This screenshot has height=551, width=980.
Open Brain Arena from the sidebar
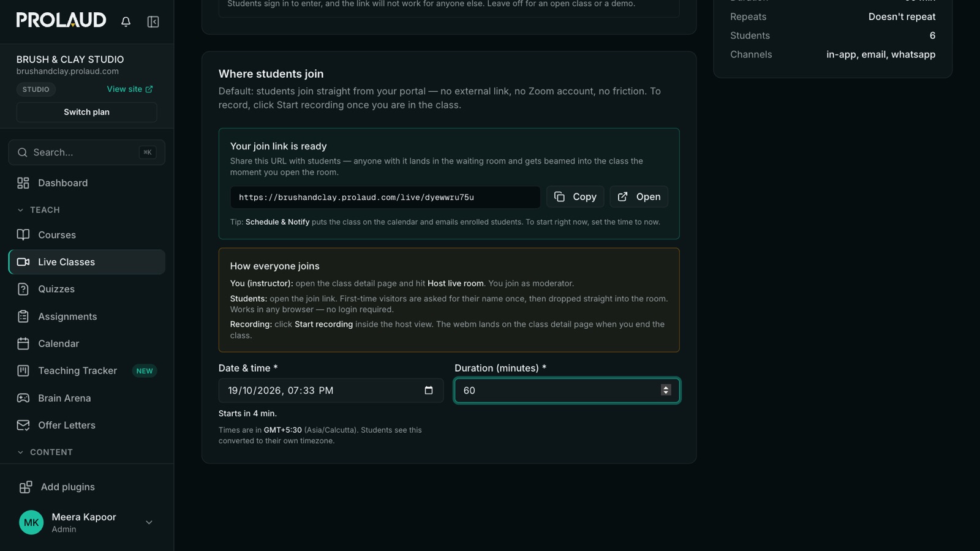pyautogui.click(x=86, y=398)
